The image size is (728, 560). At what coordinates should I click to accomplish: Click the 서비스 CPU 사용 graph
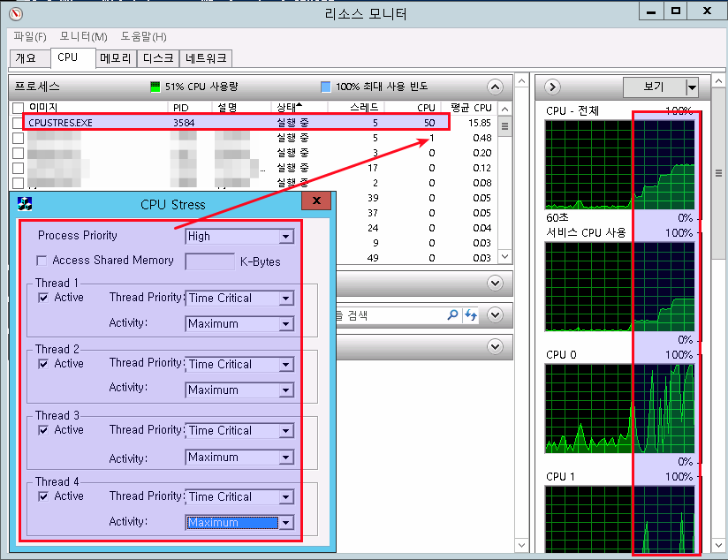click(x=620, y=286)
